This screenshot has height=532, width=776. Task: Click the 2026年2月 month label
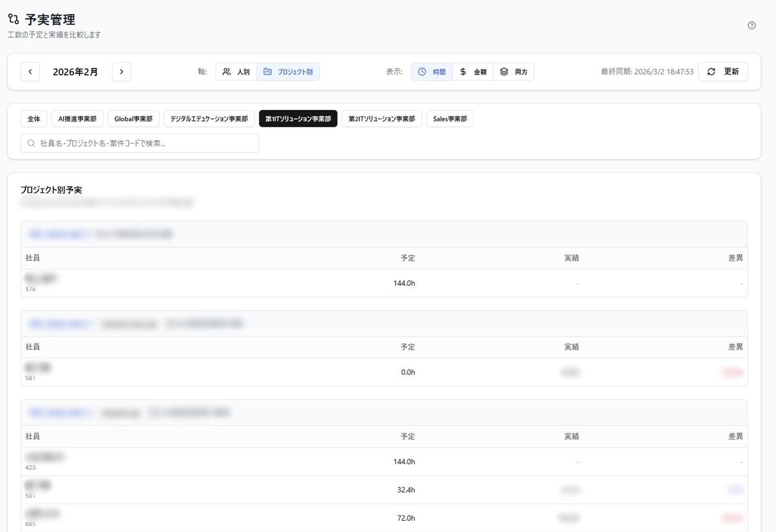click(x=75, y=72)
